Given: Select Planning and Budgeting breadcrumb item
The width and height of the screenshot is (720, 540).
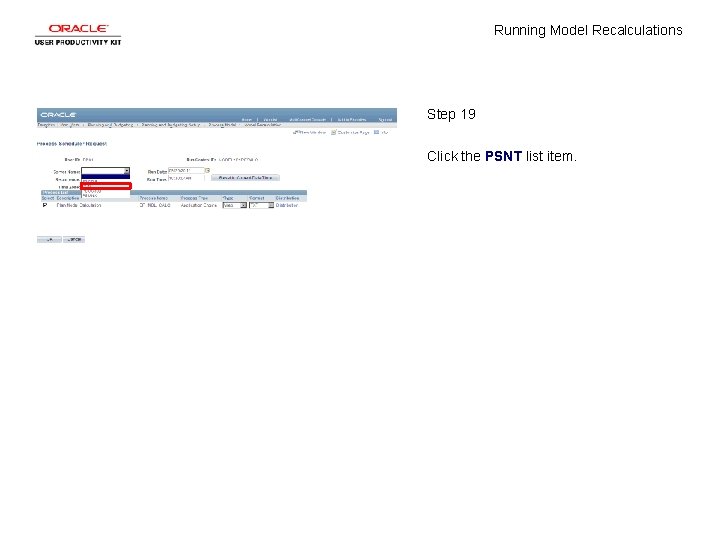Looking at the screenshot, I should point(110,125).
